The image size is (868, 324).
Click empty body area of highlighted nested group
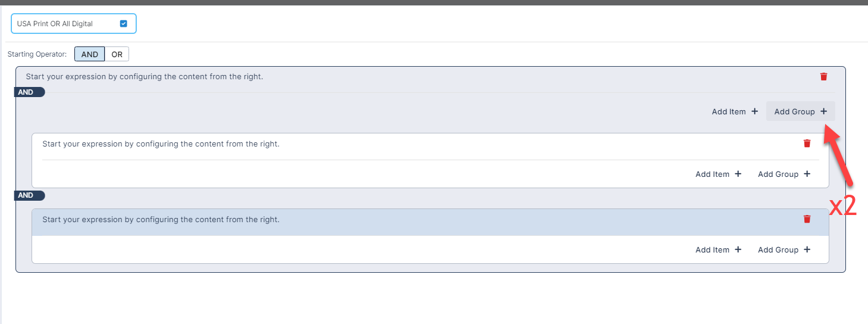click(357, 250)
